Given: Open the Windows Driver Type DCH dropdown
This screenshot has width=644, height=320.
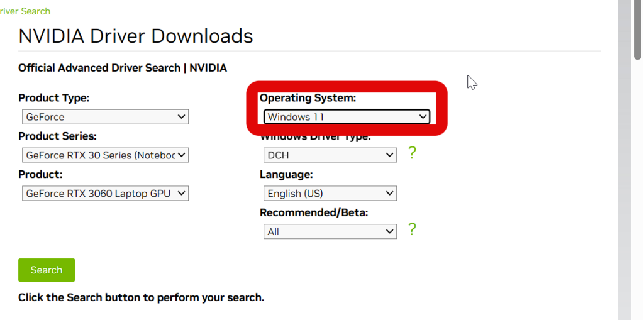Looking at the screenshot, I should tap(330, 155).
